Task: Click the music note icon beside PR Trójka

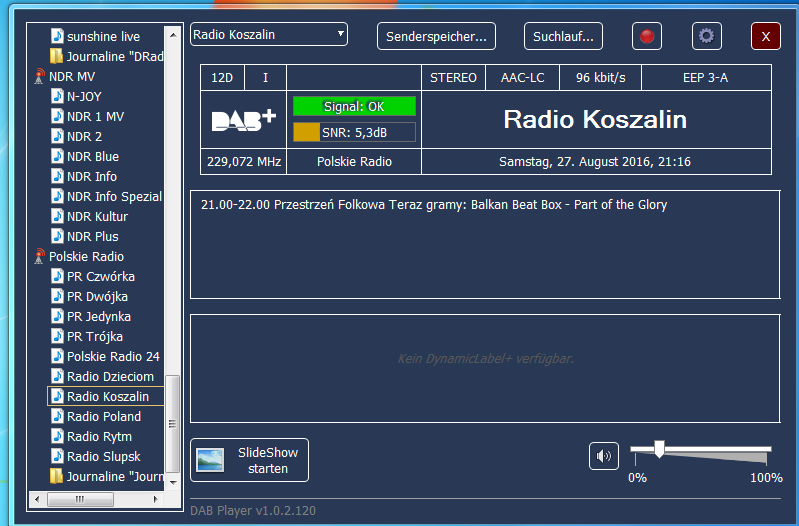Action: point(57,336)
